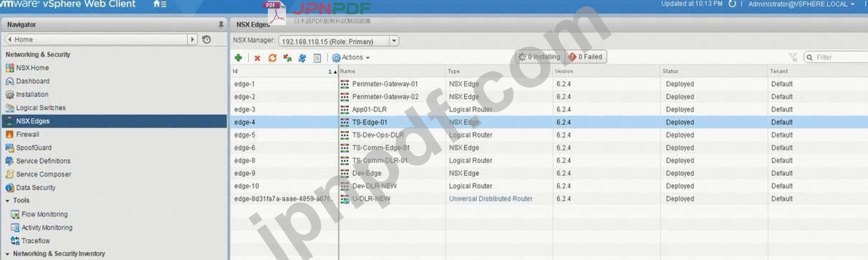
Task: Click the filter funnel icon
Action: coord(793,58)
